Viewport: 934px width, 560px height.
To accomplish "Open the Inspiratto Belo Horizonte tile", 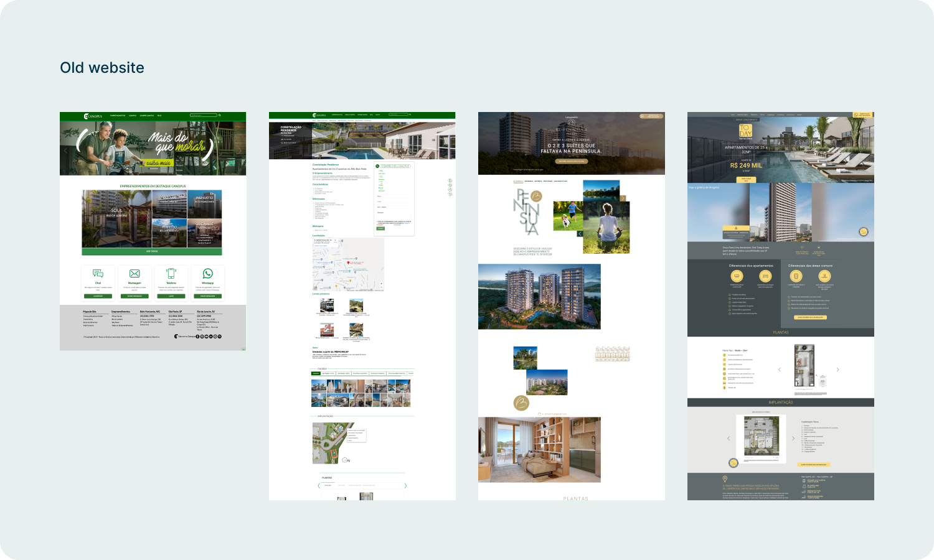I will pyautogui.click(x=204, y=205).
